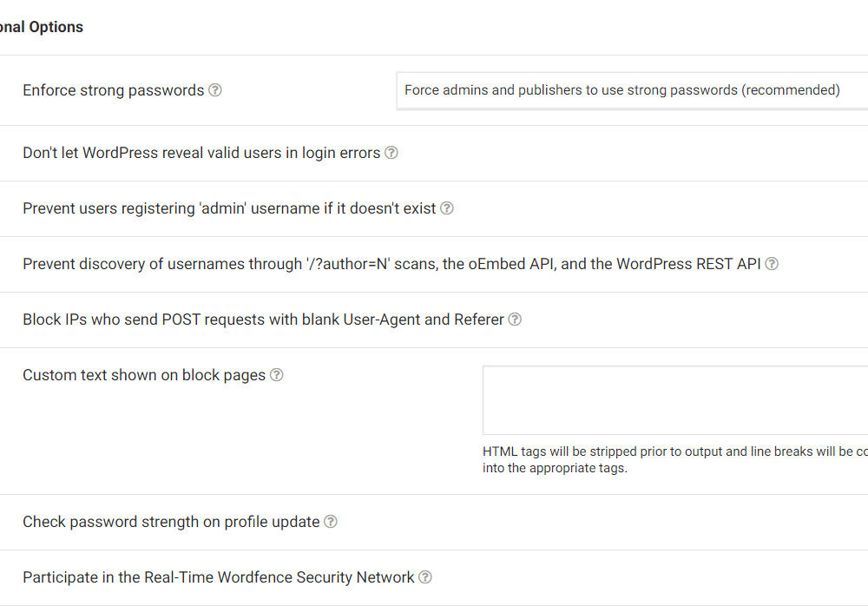Open the Enforce strong passwords dropdown
The image size is (868, 606).
631,90
